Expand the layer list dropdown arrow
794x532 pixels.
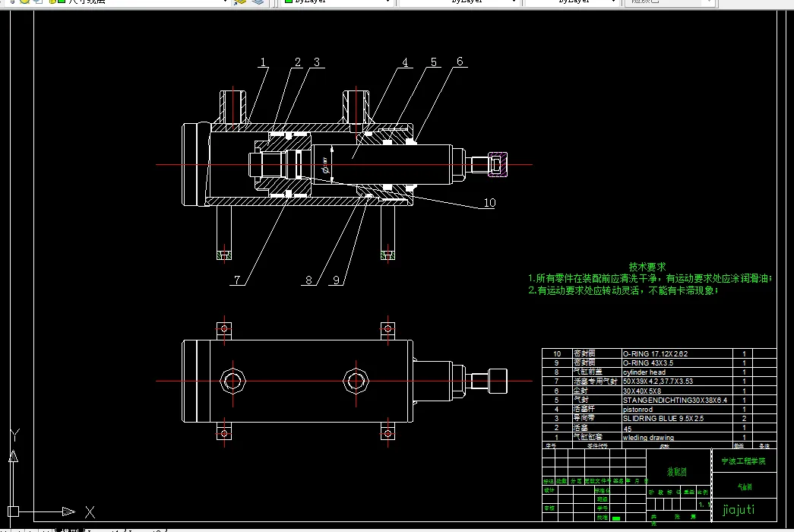(226, 2)
